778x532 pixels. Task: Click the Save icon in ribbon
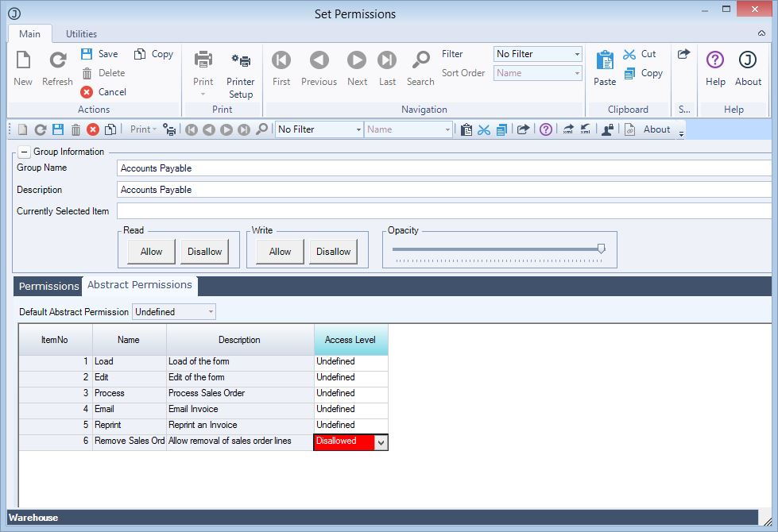pyautogui.click(x=87, y=54)
